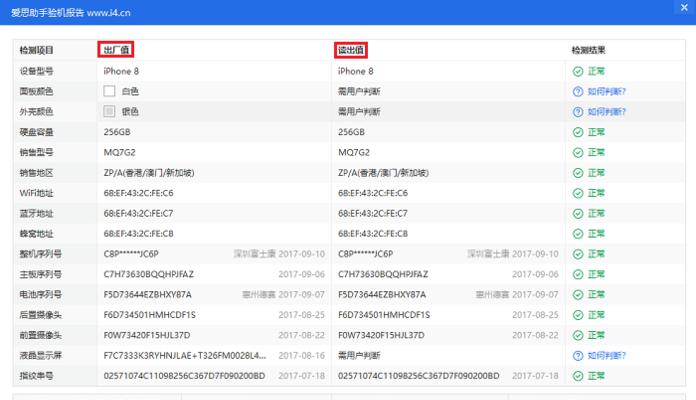Screen dimensions: 696x400
Task: Click green check icon in 指纹串号 row
Action: pos(577,376)
